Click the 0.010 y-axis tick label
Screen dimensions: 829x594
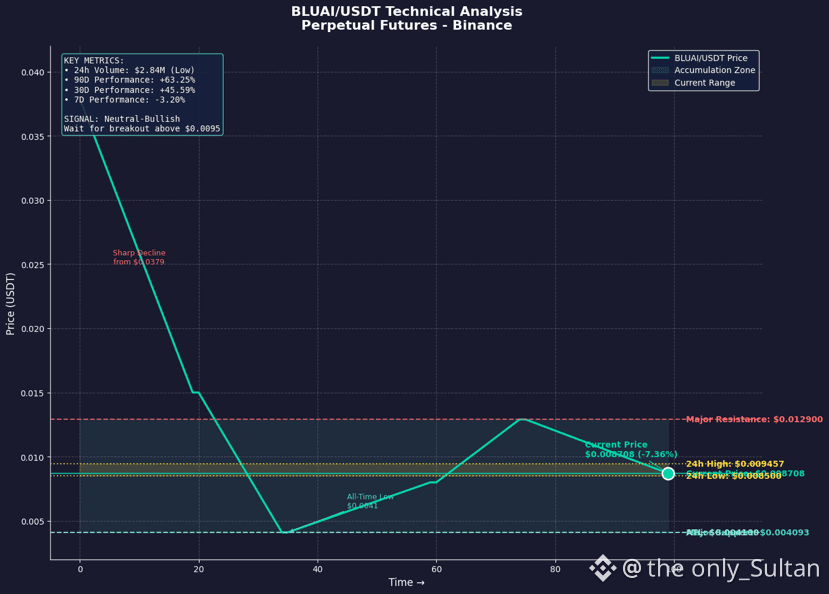pos(33,458)
